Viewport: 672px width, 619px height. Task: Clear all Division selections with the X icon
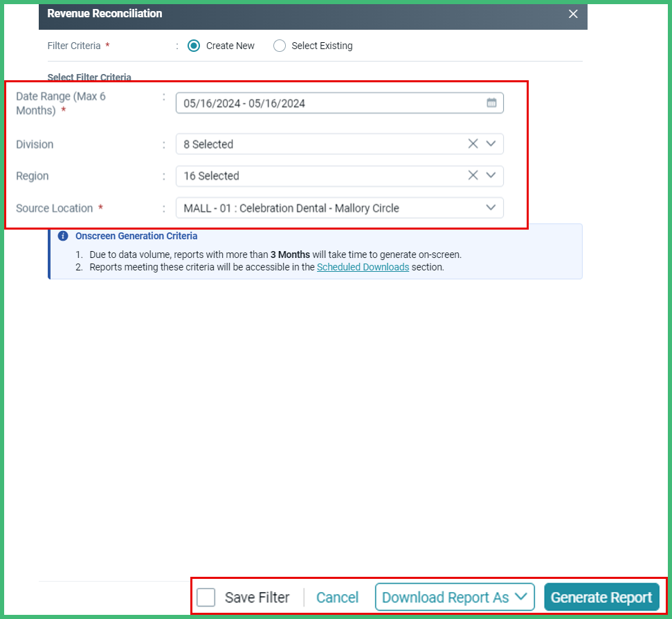(x=473, y=144)
